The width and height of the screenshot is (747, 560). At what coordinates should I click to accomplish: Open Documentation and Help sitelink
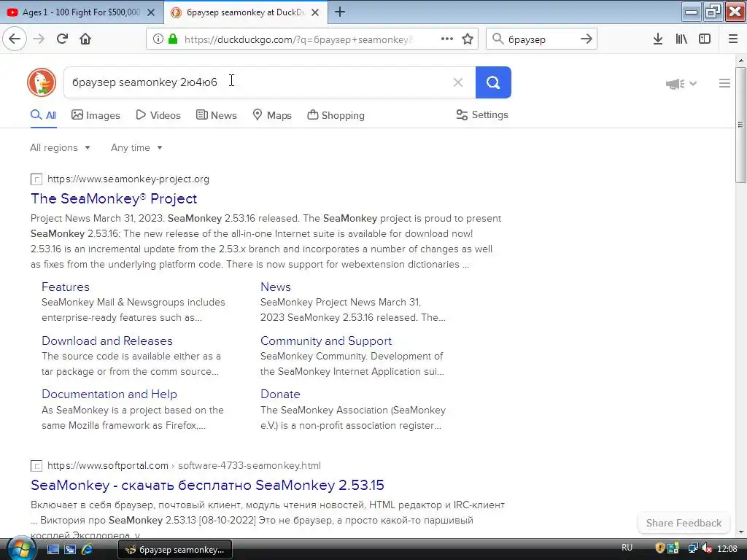109,394
